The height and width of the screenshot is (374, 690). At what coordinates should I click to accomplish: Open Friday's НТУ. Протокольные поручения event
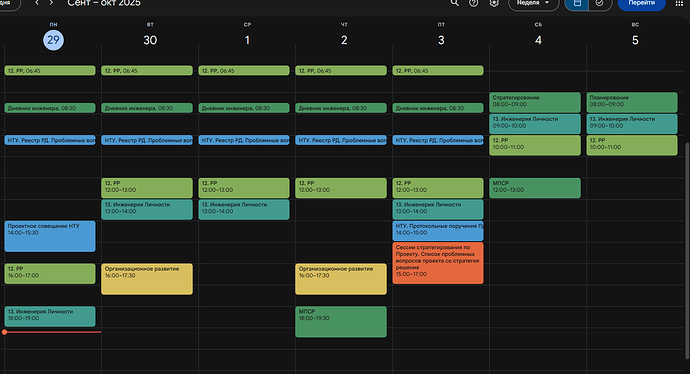tap(438, 231)
